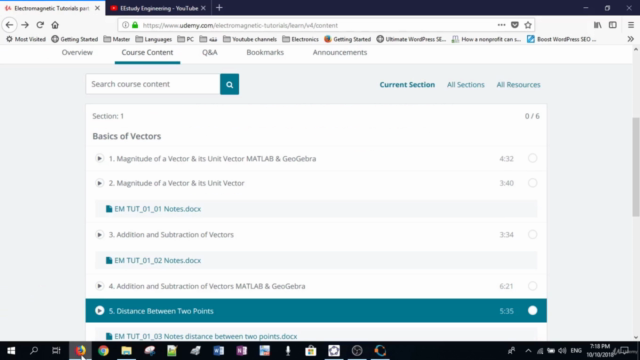Show the Current Section filter
This screenshot has height=360, width=640.
tap(407, 84)
